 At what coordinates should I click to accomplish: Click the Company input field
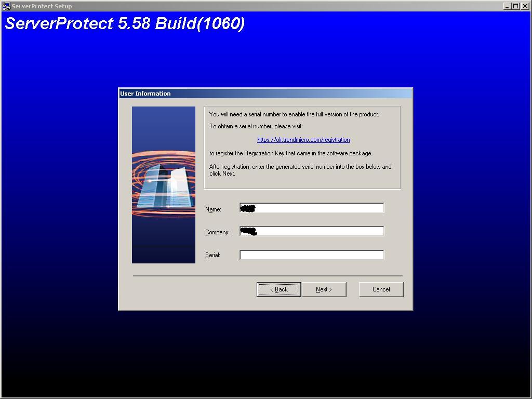(311, 231)
